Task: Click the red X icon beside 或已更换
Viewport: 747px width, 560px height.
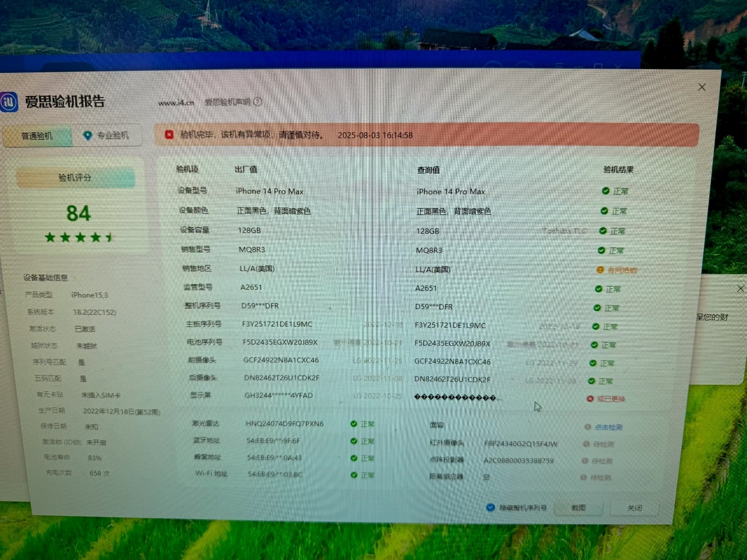Action: tap(590, 399)
